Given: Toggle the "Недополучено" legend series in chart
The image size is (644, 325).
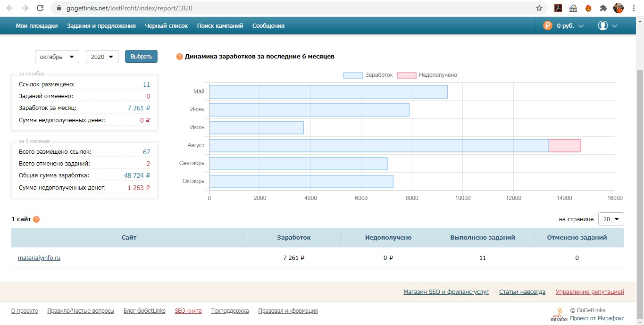Looking at the screenshot, I should tap(427, 75).
